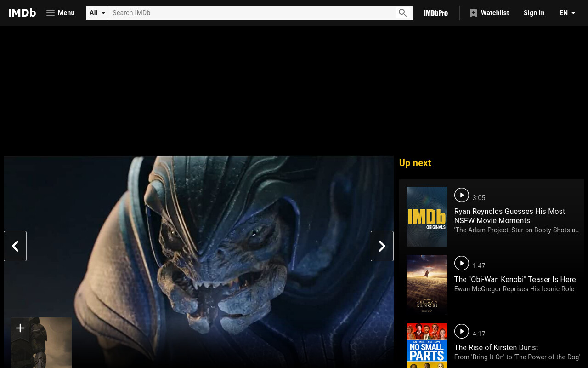Go to the previous slide arrow

pyautogui.click(x=15, y=246)
